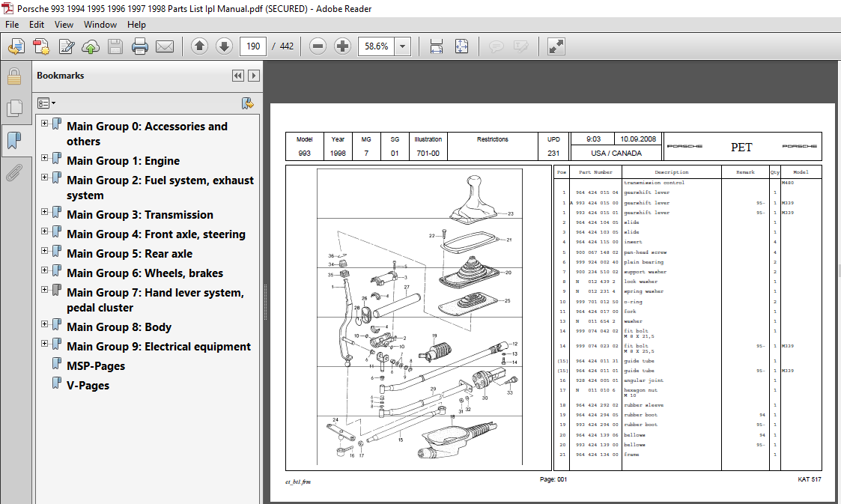This screenshot has width=841, height=504.
Task: Open the File menu
Action: point(12,25)
